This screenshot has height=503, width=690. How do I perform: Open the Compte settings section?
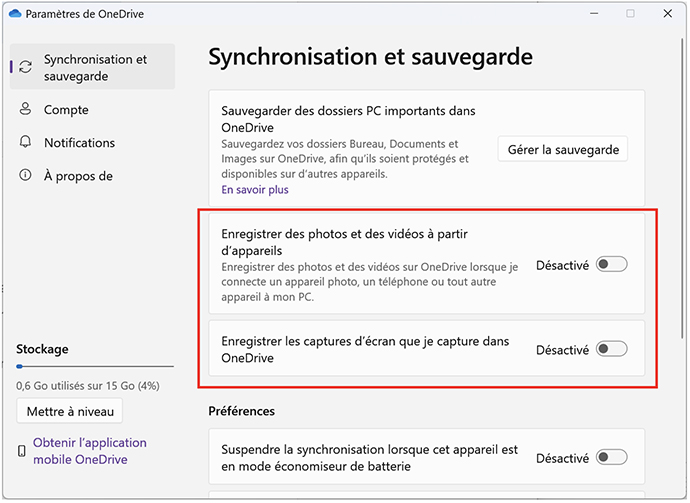coord(66,110)
